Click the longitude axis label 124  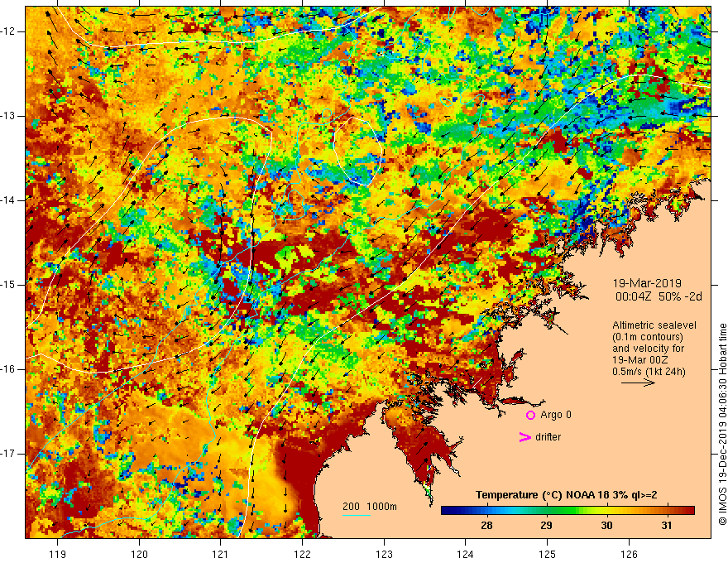(x=466, y=554)
